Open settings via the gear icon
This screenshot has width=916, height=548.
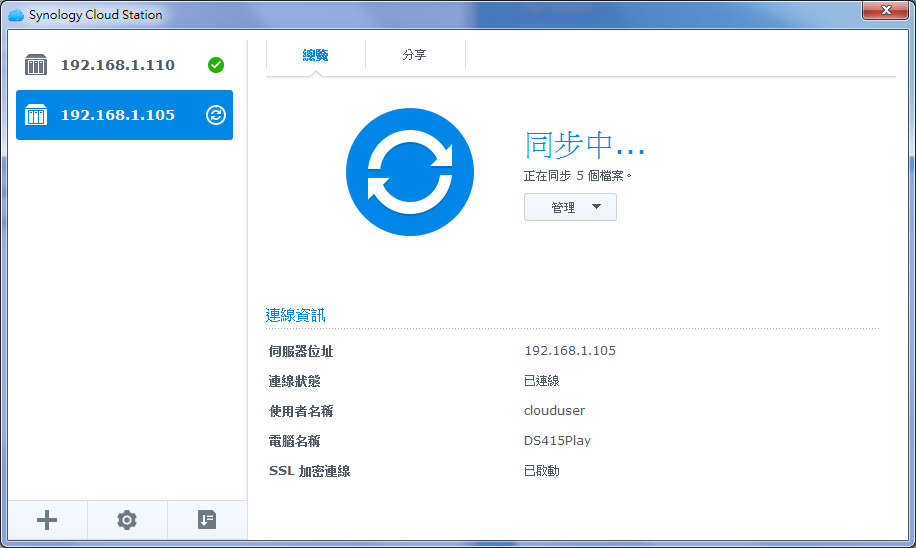pos(127,520)
